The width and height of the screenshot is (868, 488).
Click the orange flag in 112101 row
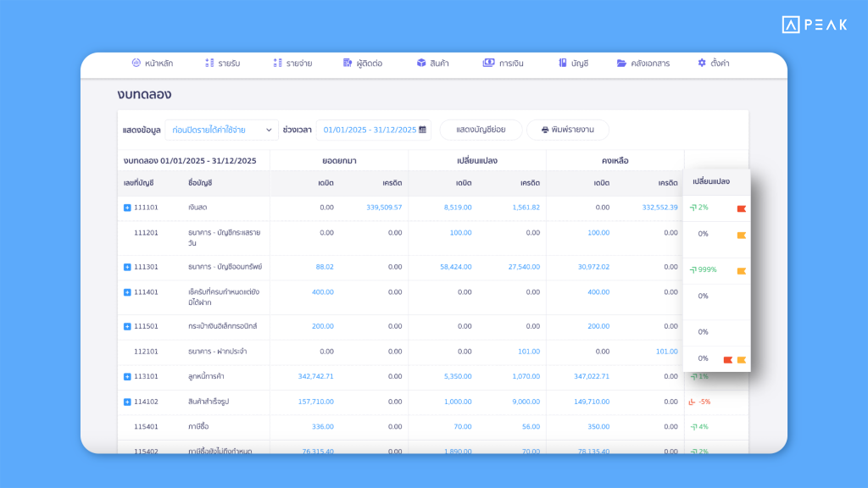741,359
